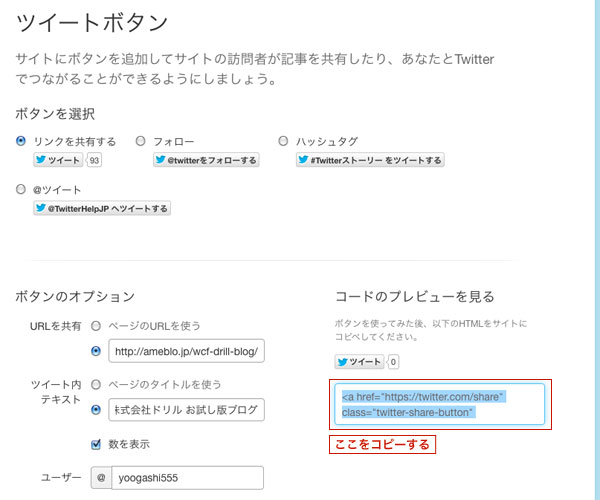Screen dimensions: 600x500
Task: Click the コードのプレビューを見る heading
Action: (x=415, y=296)
